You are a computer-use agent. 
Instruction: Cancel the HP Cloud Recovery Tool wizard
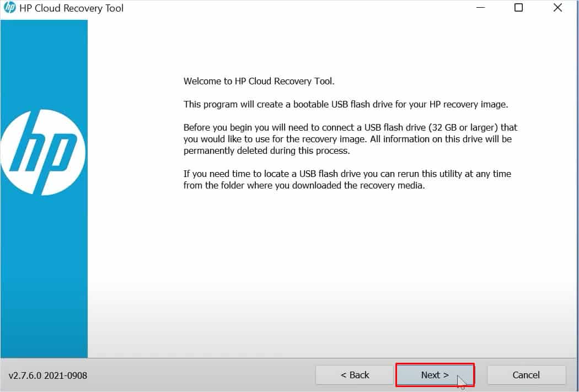tap(526, 375)
